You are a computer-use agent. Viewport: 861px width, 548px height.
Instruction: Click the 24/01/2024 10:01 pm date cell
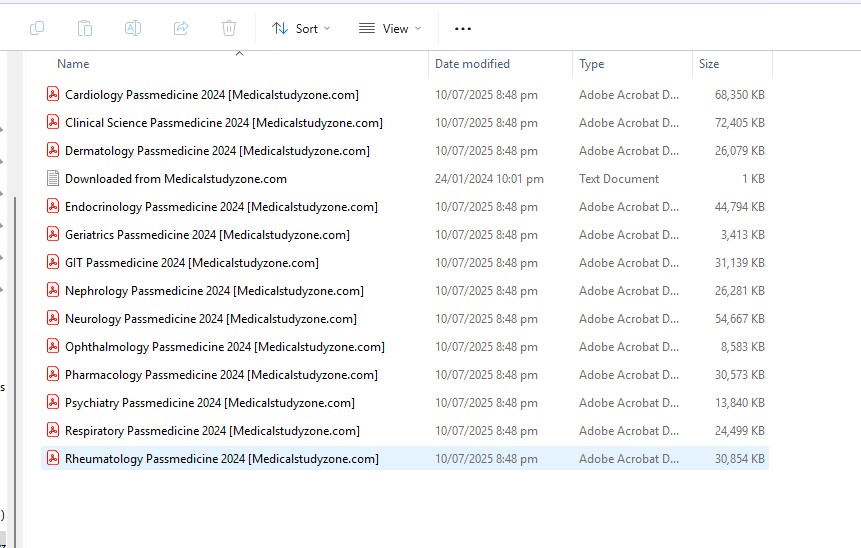click(489, 179)
